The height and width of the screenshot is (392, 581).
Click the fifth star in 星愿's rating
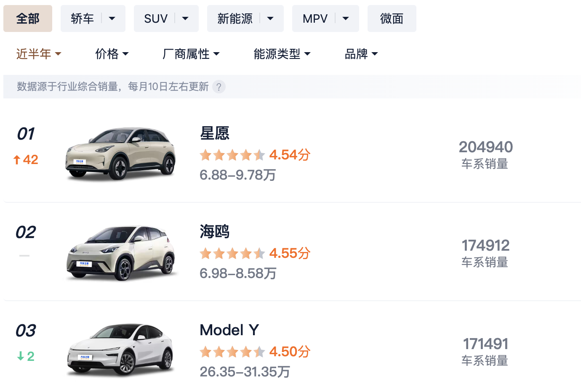259,155
